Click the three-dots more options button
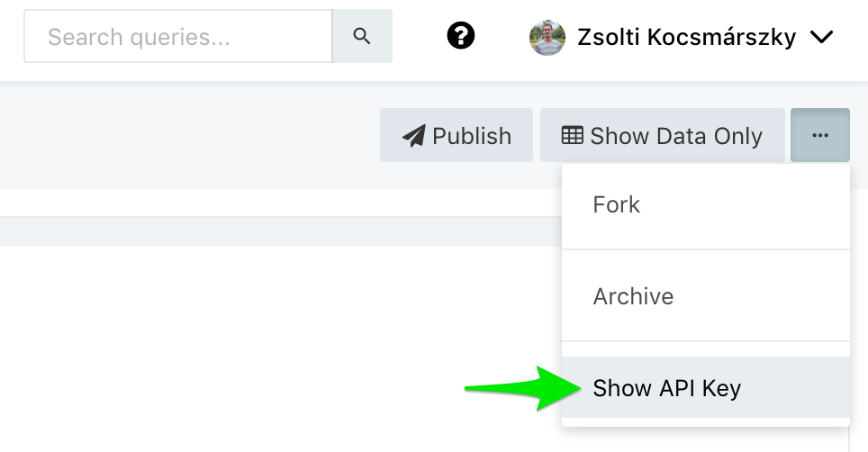Screen dimensions: 868x452 tap(819, 135)
